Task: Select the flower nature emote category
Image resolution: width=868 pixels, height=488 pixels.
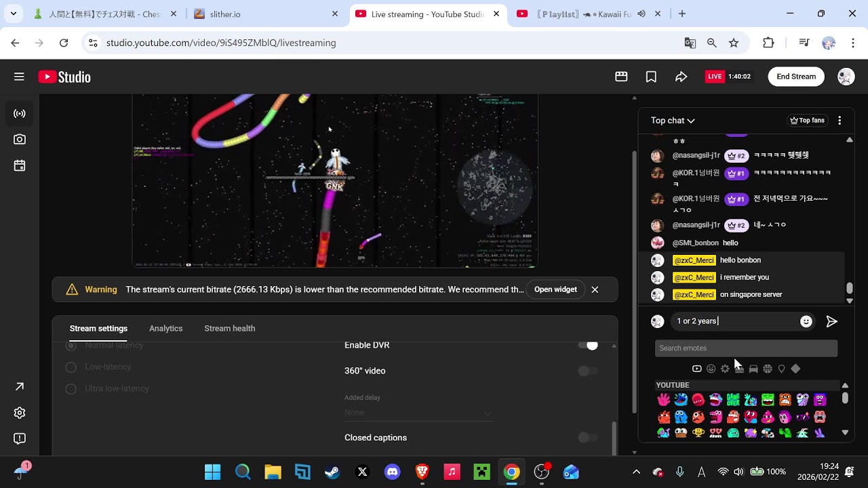Action: pos(725,369)
